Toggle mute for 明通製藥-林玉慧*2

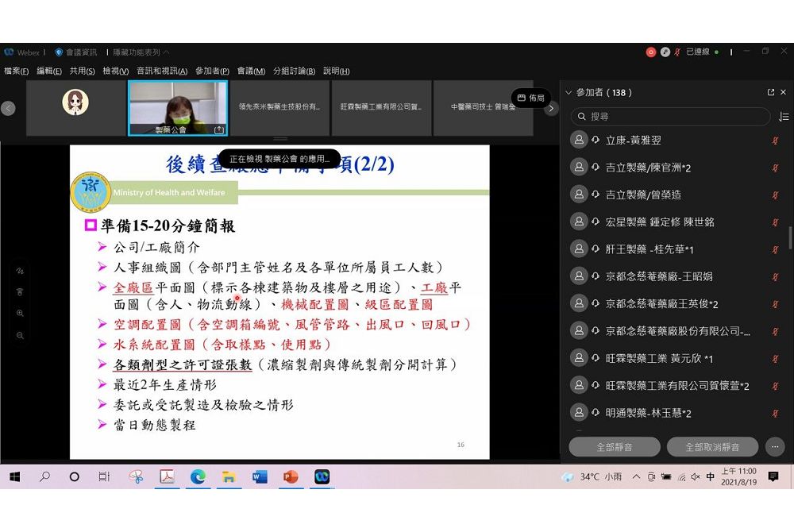(775, 414)
